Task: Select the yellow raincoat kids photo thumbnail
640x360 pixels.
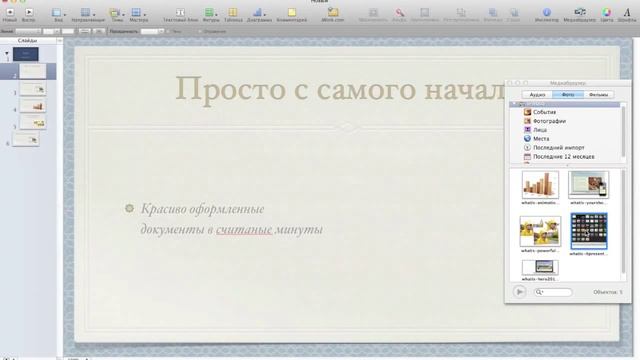Action: click(x=540, y=231)
